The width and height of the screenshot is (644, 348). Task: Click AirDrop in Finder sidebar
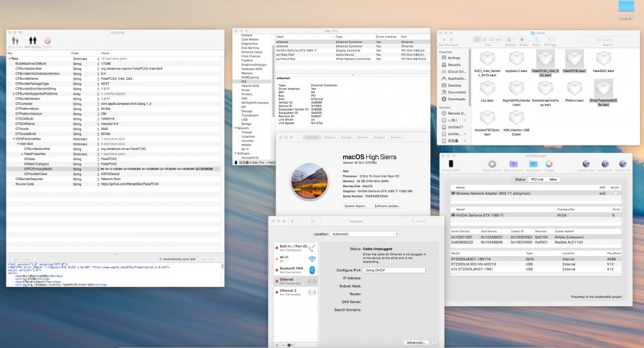[453, 58]
